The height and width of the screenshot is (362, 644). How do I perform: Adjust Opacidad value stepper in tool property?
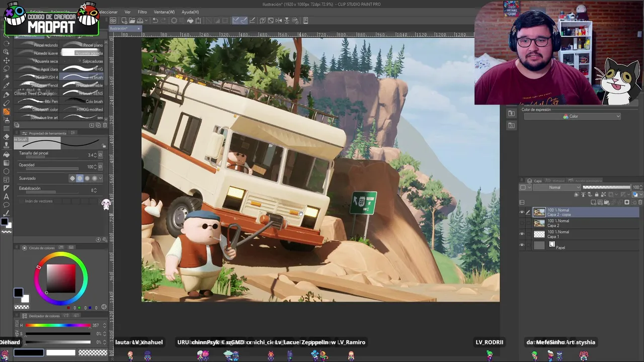95,166
